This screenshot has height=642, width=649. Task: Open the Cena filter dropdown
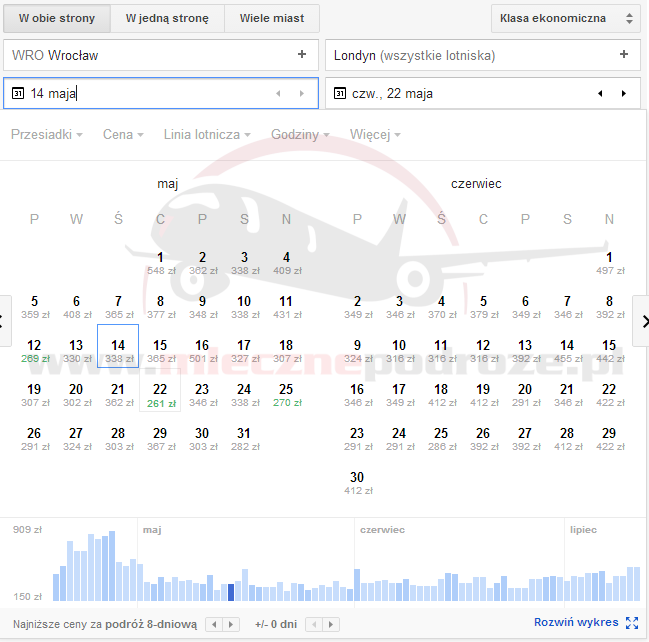point(123,135)
